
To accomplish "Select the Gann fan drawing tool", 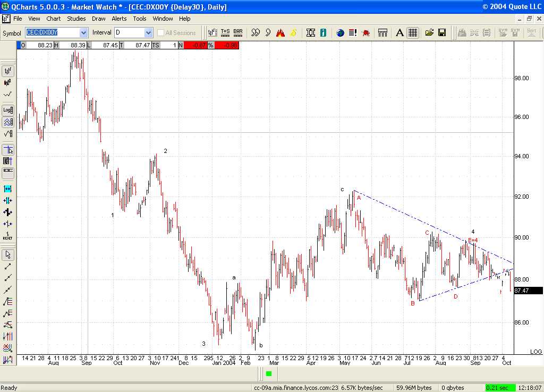I will [x=7, y=325].
